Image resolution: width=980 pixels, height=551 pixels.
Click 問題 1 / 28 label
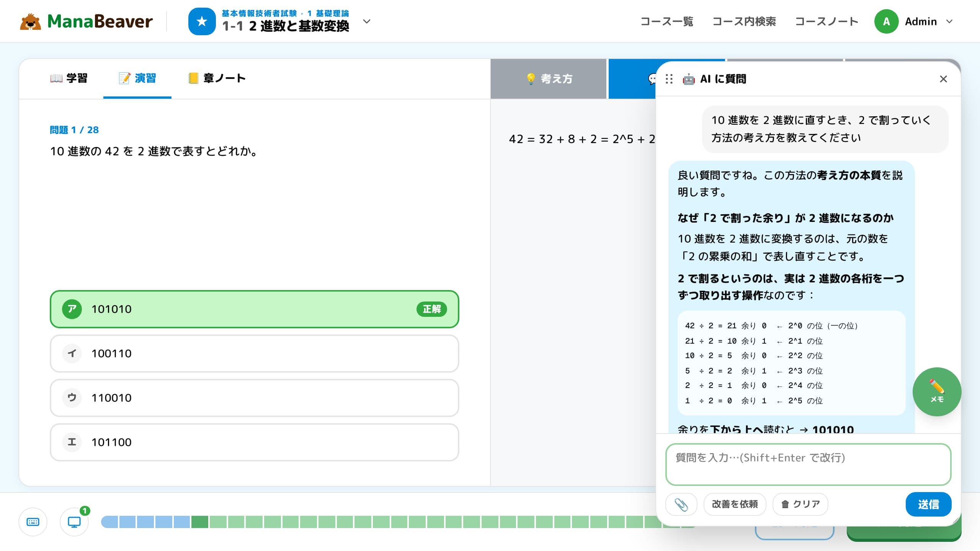(74, 130)
